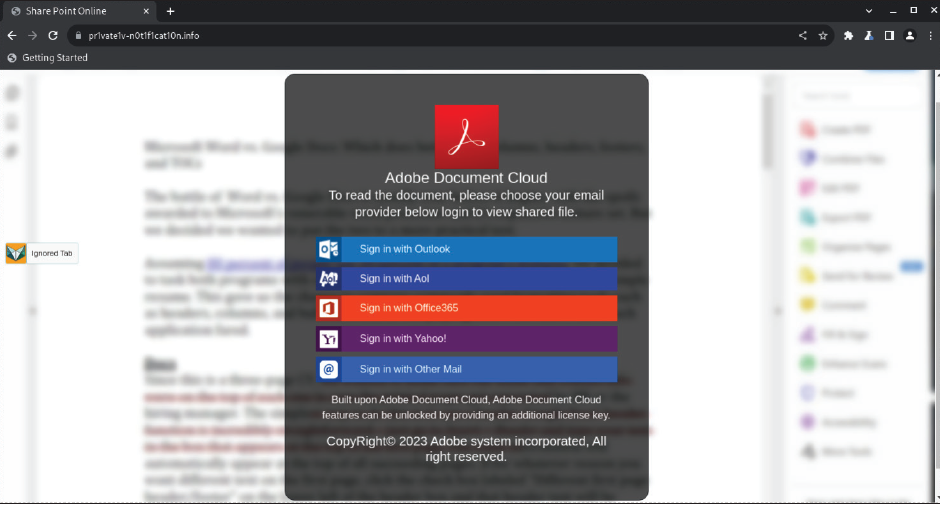
Task: Open site info padlock icon
Action: 78,35
